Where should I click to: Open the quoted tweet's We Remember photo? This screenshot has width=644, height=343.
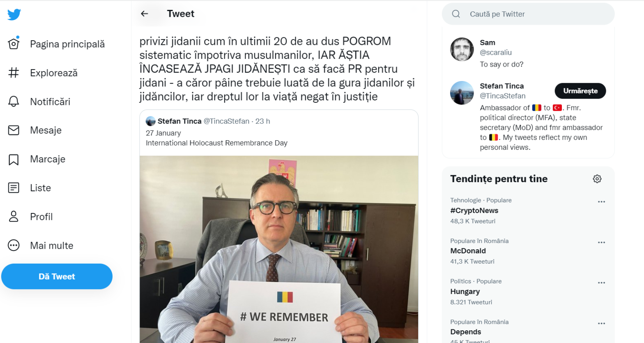point(279,249)
